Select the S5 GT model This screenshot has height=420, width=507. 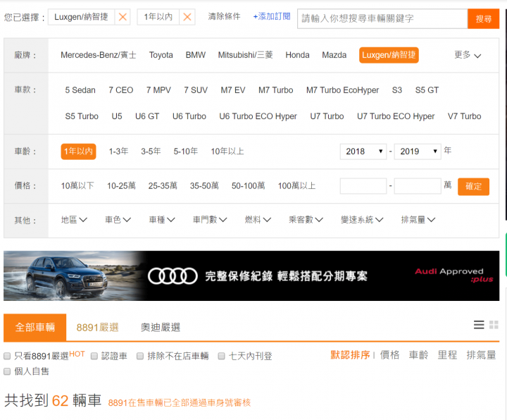pyautogui.click(x=427, y=90)
